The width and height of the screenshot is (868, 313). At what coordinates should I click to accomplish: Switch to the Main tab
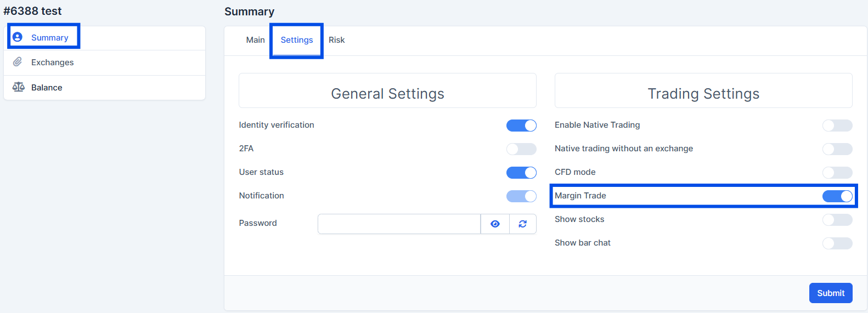tap(255, 40)
